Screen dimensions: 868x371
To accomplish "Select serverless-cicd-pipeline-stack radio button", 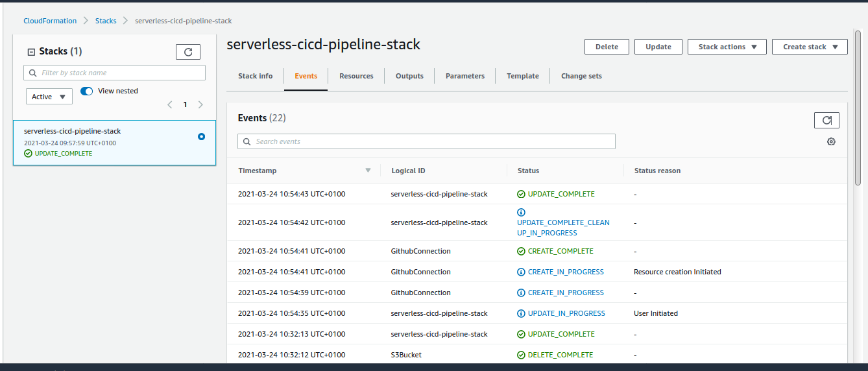I will pyautogui.click(x=201, y=136).
